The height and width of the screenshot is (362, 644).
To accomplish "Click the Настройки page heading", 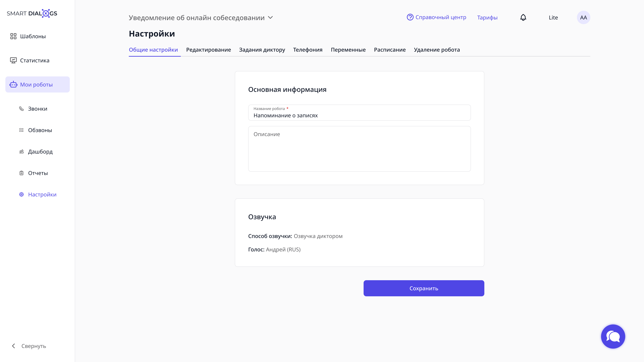I will pos(152,34).
